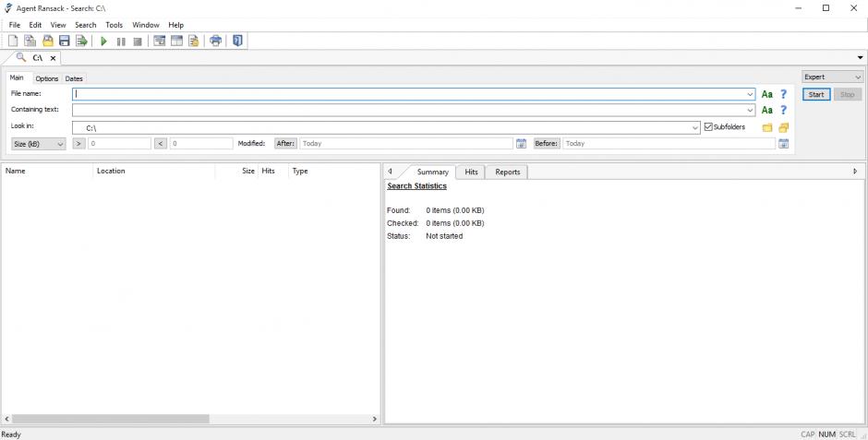The height and width of the screenshot is (440, 868).
Task: Click the Print icon in toolbar
Action: 216,41
